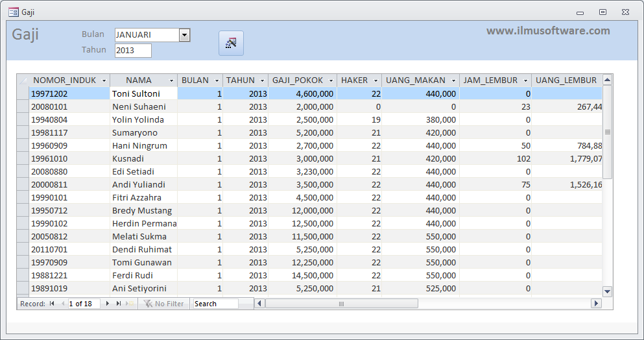
Task: Click the run query wand icon button
Action: pos(231,43)
